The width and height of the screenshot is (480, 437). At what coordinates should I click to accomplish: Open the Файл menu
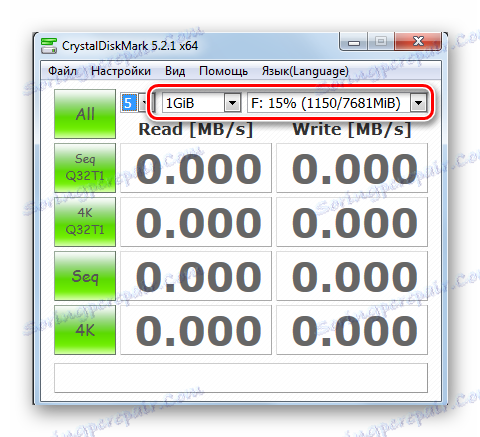point(62,71)
